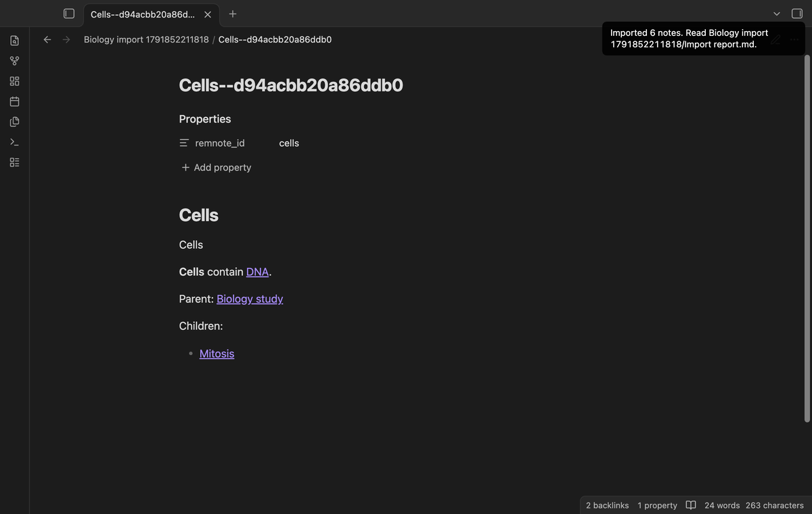Click 1 property in status bar
The image size is (812, 514).
pos(657,505)
